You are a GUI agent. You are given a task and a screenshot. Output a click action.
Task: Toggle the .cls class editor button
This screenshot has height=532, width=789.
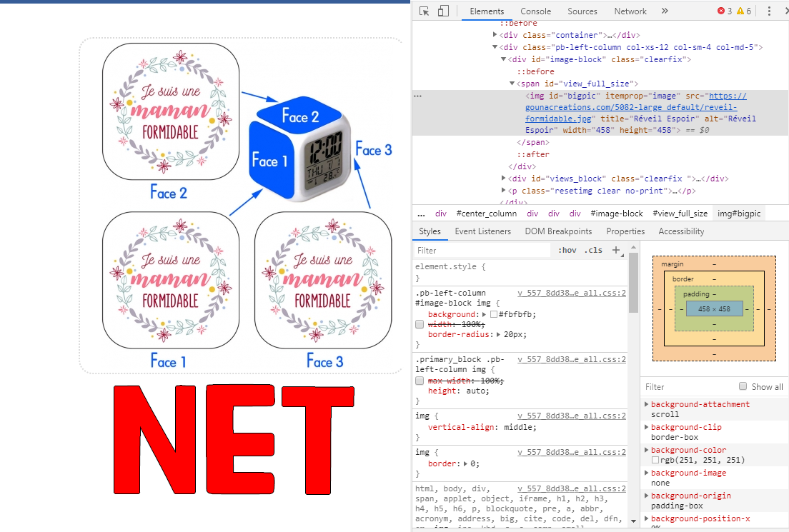593,250
